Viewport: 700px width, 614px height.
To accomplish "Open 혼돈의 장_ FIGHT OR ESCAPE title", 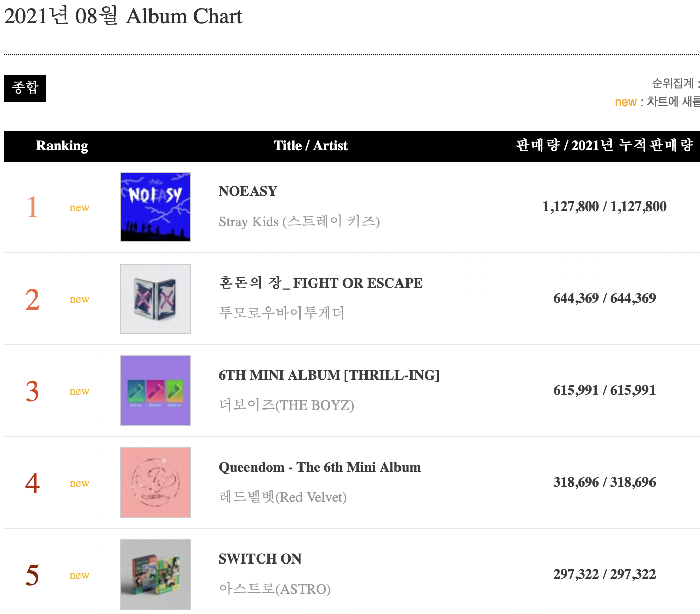I will pos(321,283).
